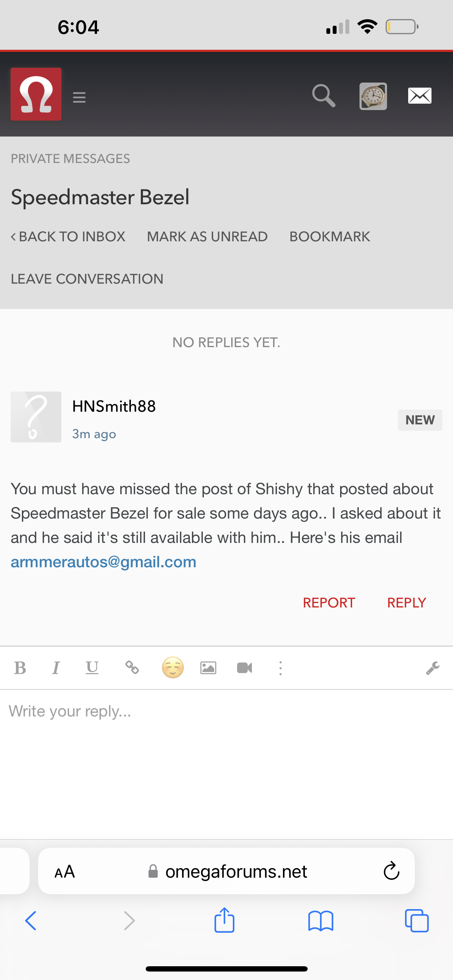
Task: Open the forum search magnifier
Action: coord(324,96)
